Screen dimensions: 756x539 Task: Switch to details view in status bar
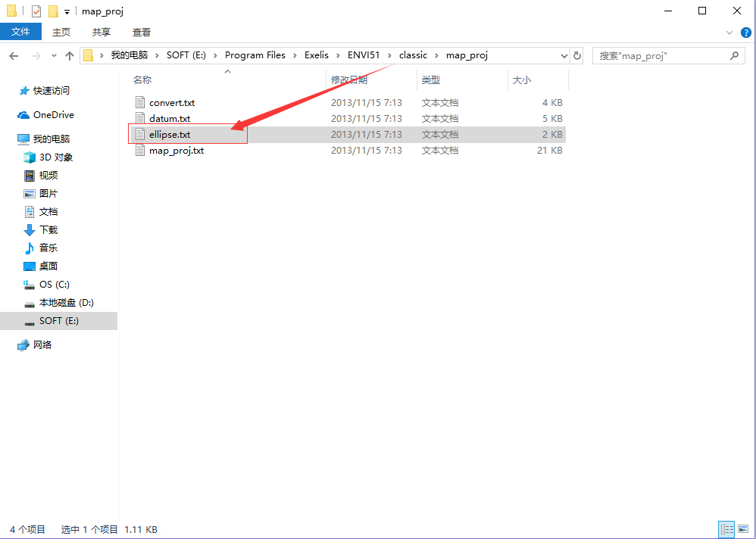(x=726, y=529)
